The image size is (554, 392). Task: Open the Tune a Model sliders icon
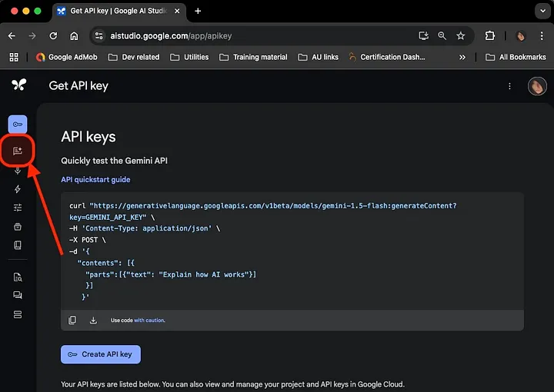[18, 208]
